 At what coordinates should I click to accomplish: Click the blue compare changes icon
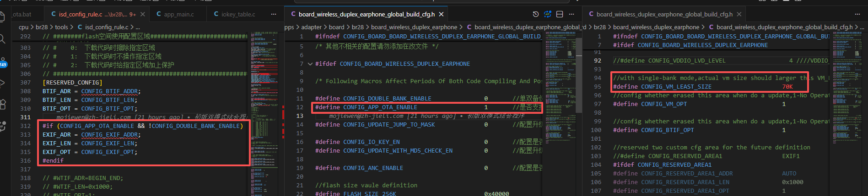coord(548,14)
